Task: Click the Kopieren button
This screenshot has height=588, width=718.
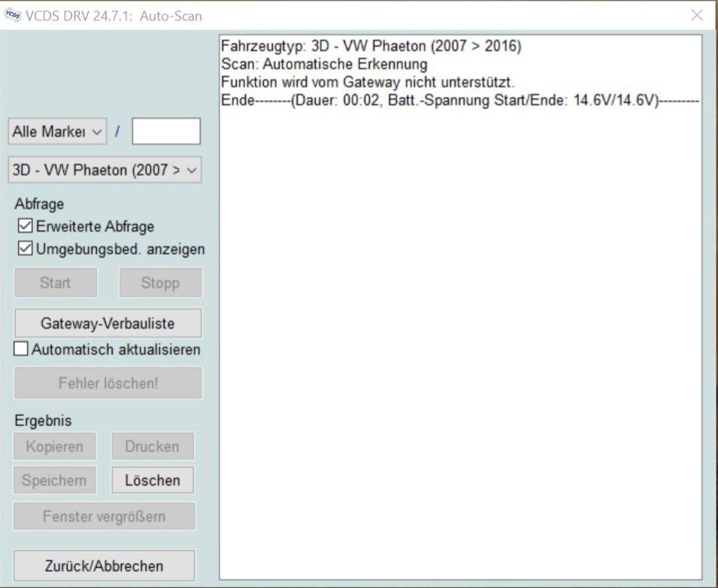Action: [x=54, y=446]
